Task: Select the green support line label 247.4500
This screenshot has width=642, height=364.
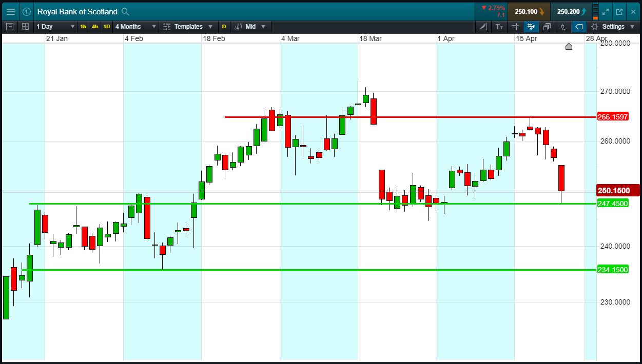Action: click(613, 204)
